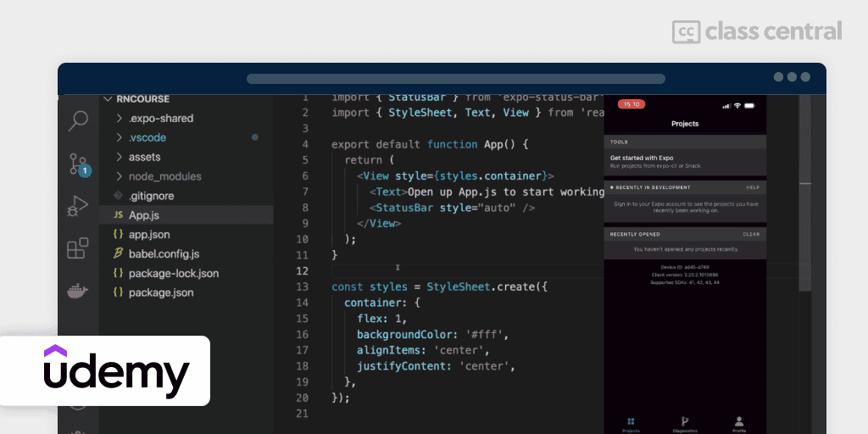The image size is (868, 434).
Task: Click the modified dot on .vscode
Action: pos(254,137)
